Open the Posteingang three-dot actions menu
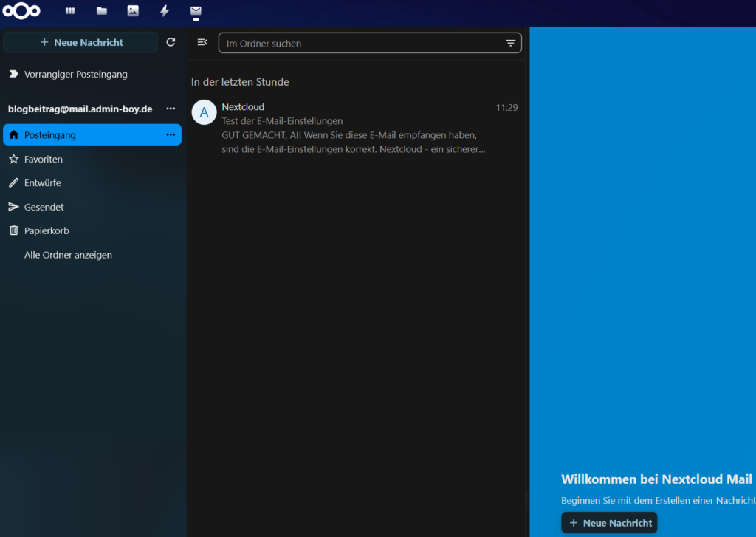This screenshot has width=756, height=537. [x=170, y=134]
